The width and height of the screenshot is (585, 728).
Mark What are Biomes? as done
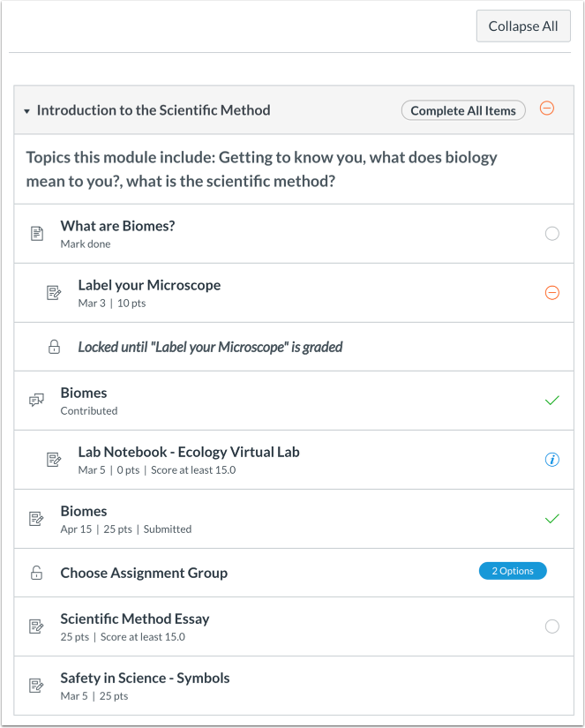tap(552, 233)
